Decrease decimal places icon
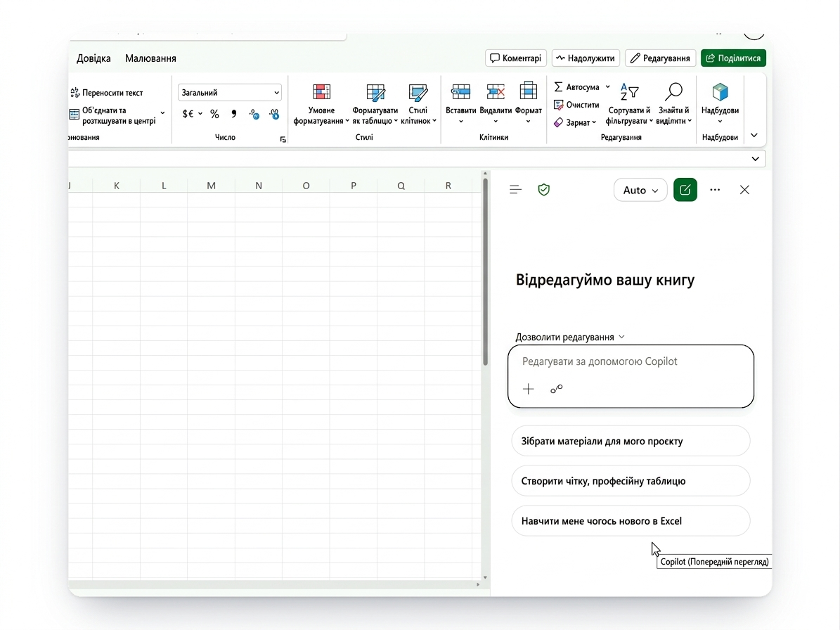Viewport: 840px width, 630px height. (x=274, y=114)
